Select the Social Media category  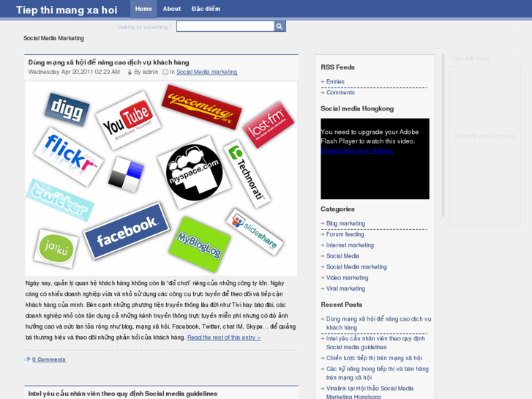pos(342,256)
